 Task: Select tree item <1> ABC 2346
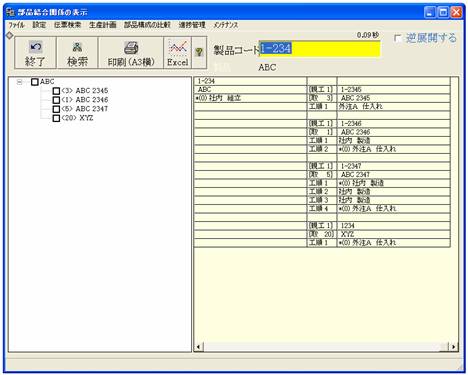click(85, 100)
